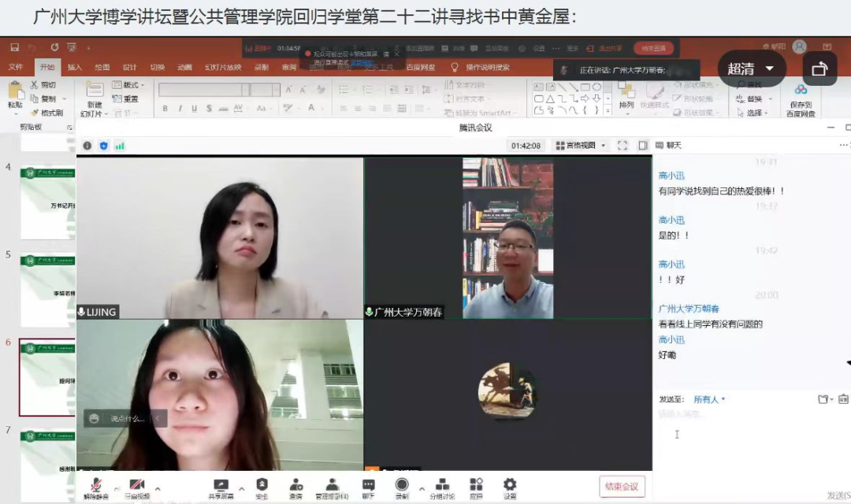Open the Security (安全) shield button
This screenshot has width=851, height=504.
(262, 488)
